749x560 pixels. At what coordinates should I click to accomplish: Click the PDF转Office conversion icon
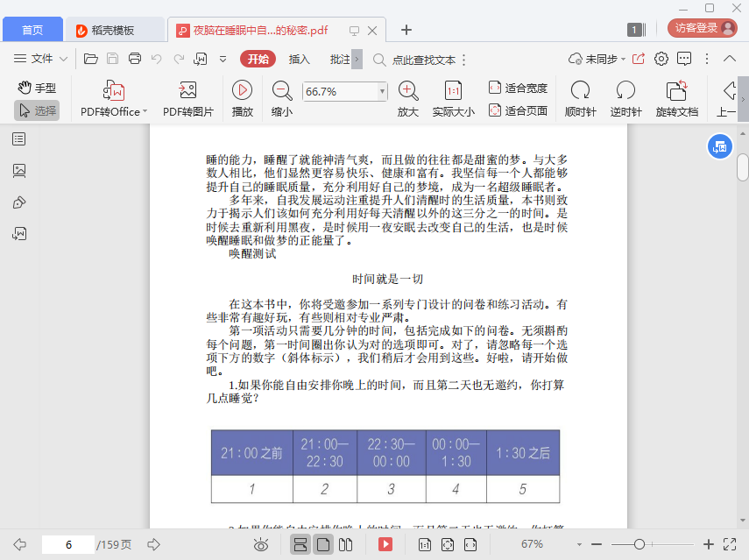tap(114, 90)
